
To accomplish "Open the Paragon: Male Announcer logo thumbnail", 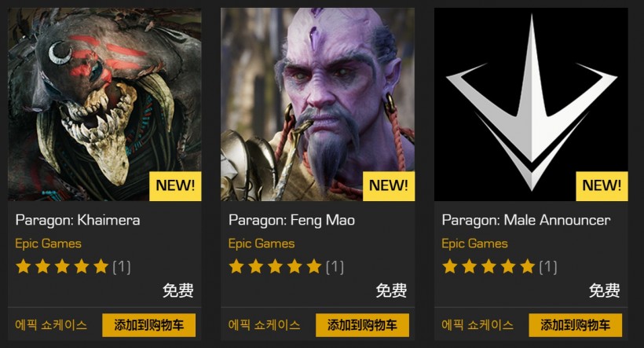I will click(x=531, y=104).
